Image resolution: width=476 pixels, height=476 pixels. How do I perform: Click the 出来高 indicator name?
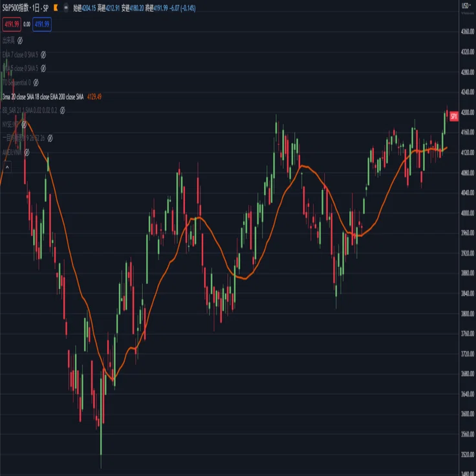point(8,40)
